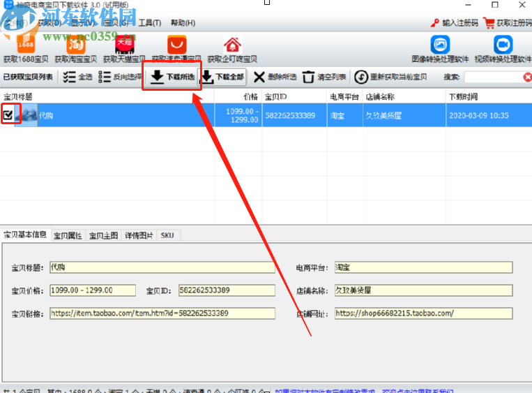Click the 宝贝ID field in details
The height and width of the screenshot is (393, 532).
pos(227,290)
